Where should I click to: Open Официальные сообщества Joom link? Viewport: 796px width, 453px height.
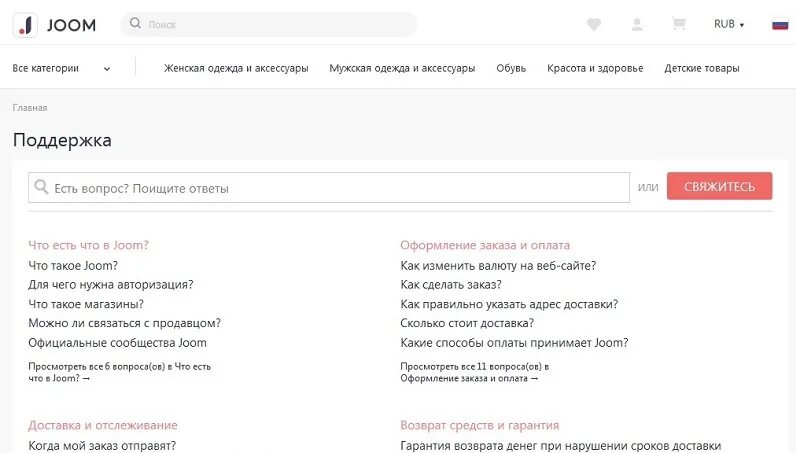click(x=117, y=343)
